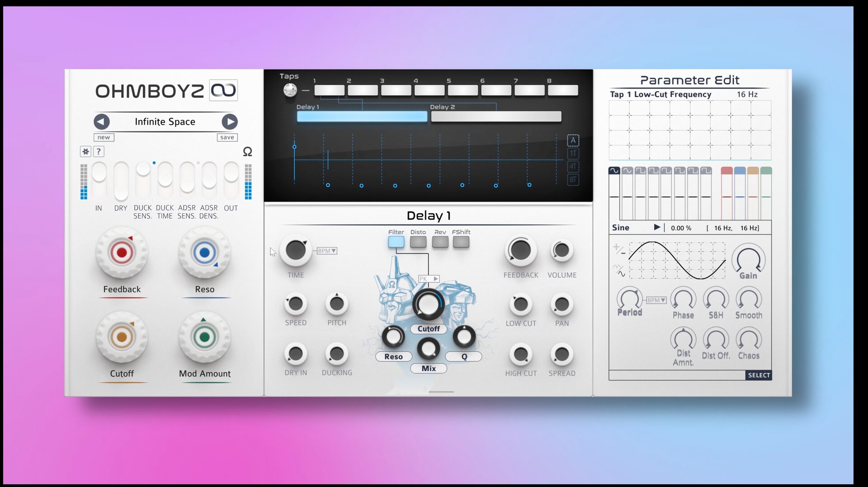Click the 0.00 % modulation amount value
The width and height of the screenshot is (868, 487).
(681, 228)
